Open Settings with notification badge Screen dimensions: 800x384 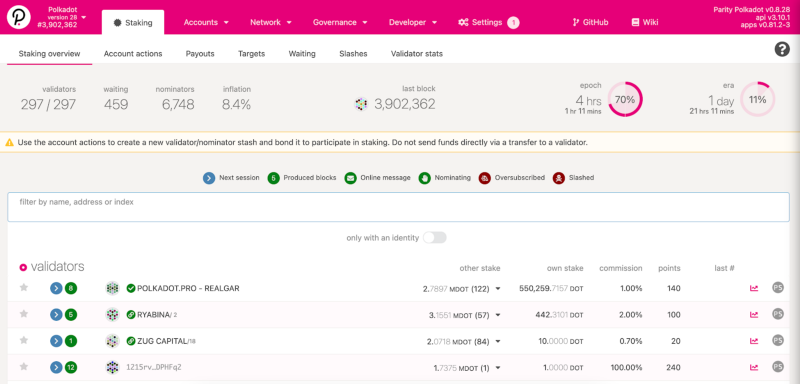(x=488, y=22)
